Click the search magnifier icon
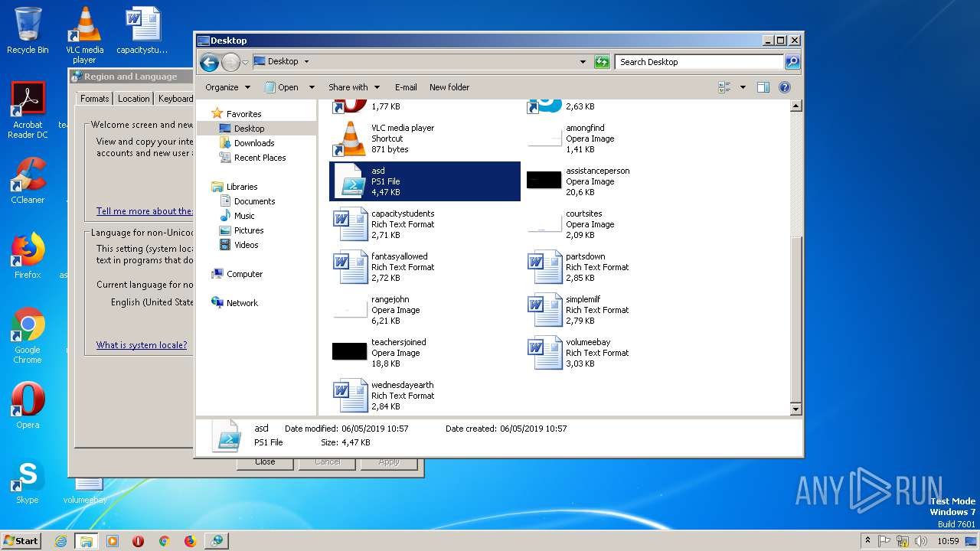 [x=792, y=62]
